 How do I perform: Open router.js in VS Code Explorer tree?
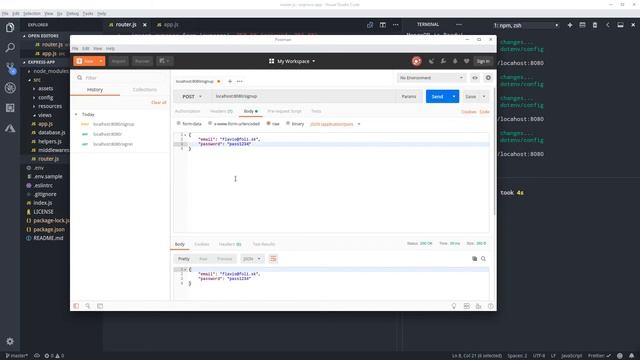pyautogui.click(x=48, y=159)
